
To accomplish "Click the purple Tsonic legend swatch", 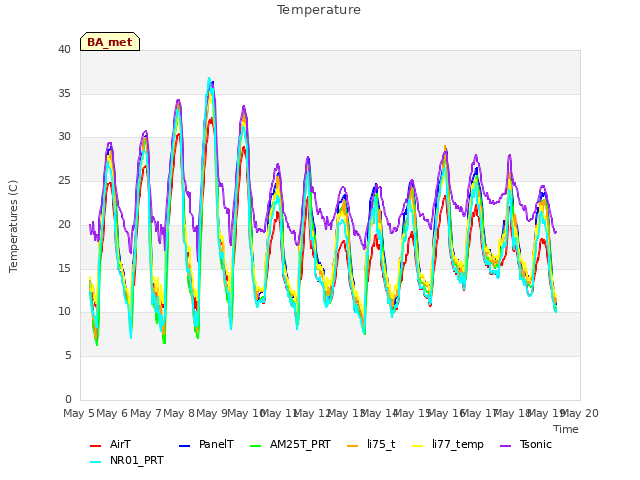I will 505,446.
